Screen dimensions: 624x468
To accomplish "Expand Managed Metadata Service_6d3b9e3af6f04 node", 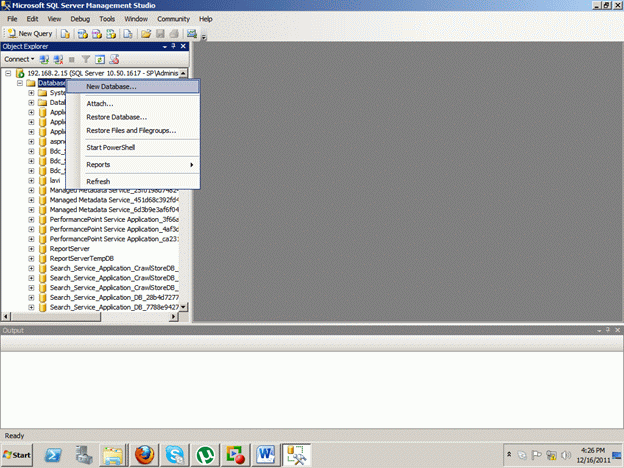I will 31,210.
